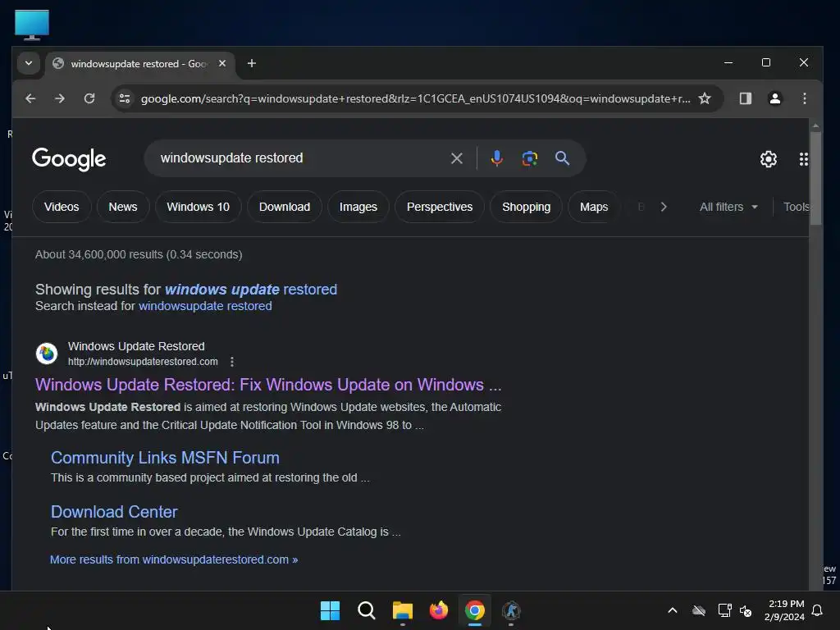Click More results from windowsupdaterestored.com
Screen dimensions: 840x630
click(x=174, y=559)
